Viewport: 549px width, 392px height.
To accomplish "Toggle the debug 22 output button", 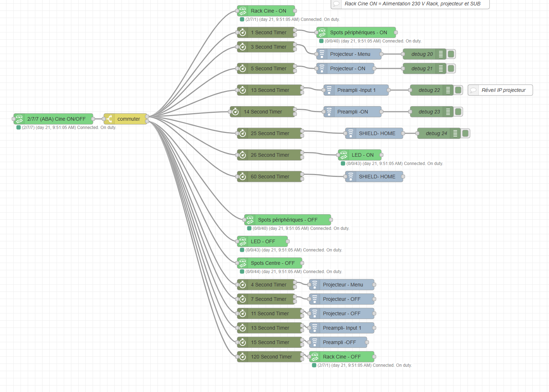I will point(458,90).
